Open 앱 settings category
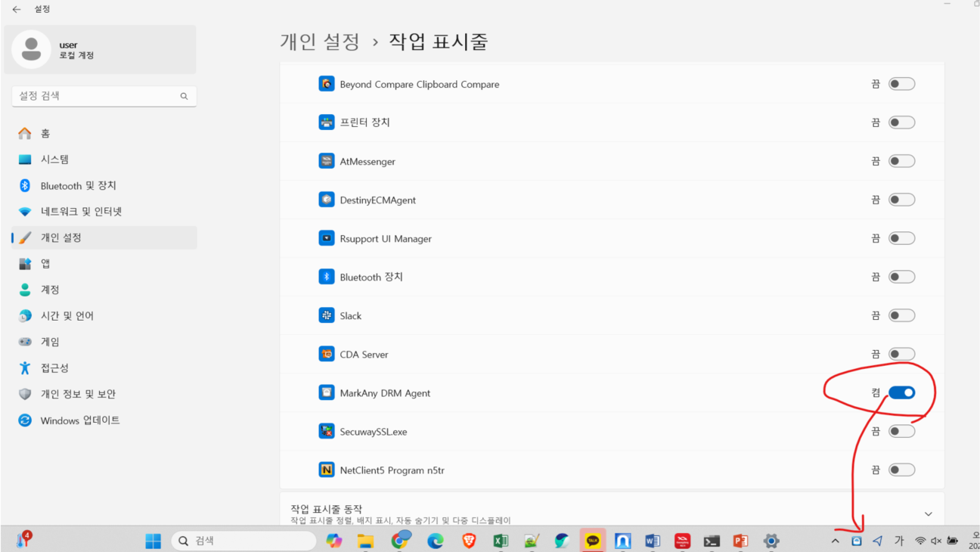This screenshot has width=980, height=552. (104, 264)
